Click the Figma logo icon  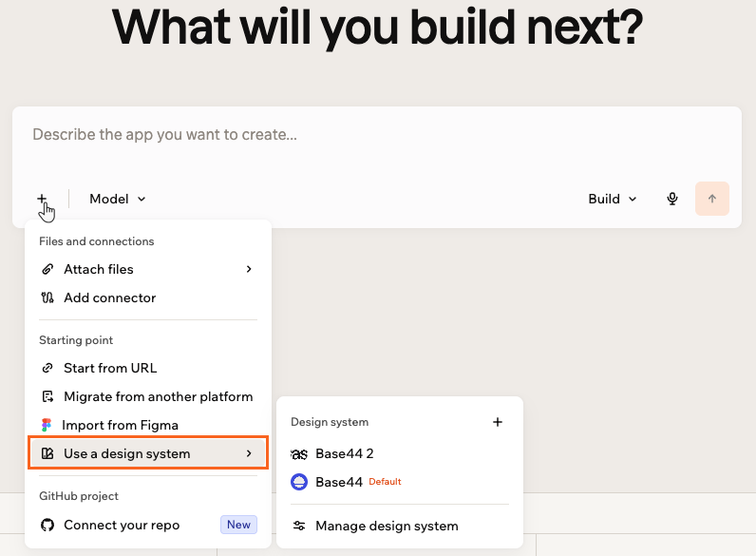47,425
